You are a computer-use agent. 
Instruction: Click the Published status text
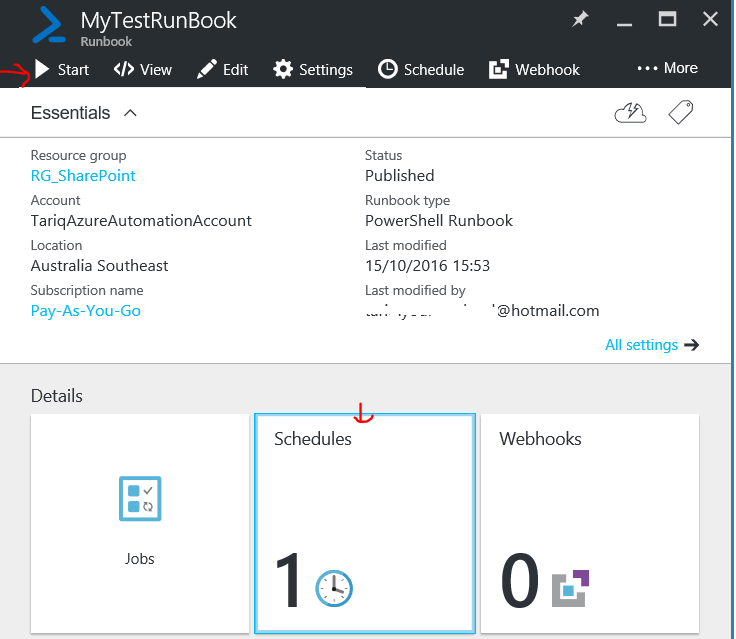399,176
